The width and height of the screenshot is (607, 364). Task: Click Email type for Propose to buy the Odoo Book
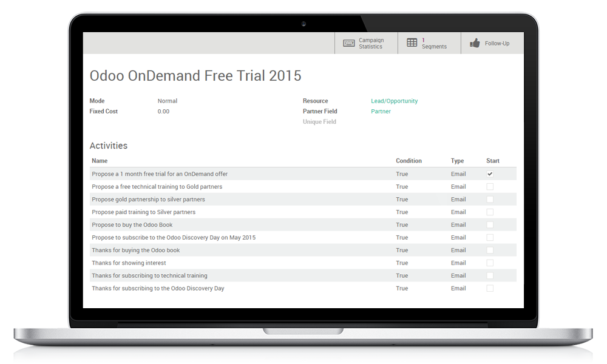458,224
